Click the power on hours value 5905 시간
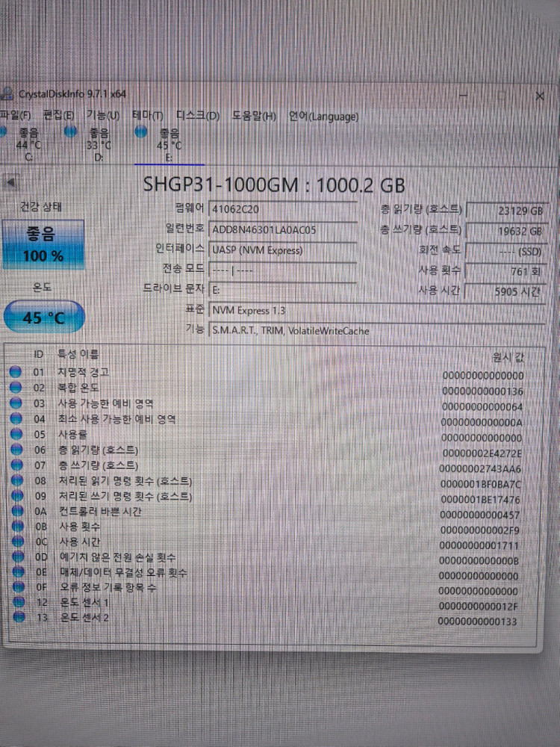560x747 pixels. point(505,291)
